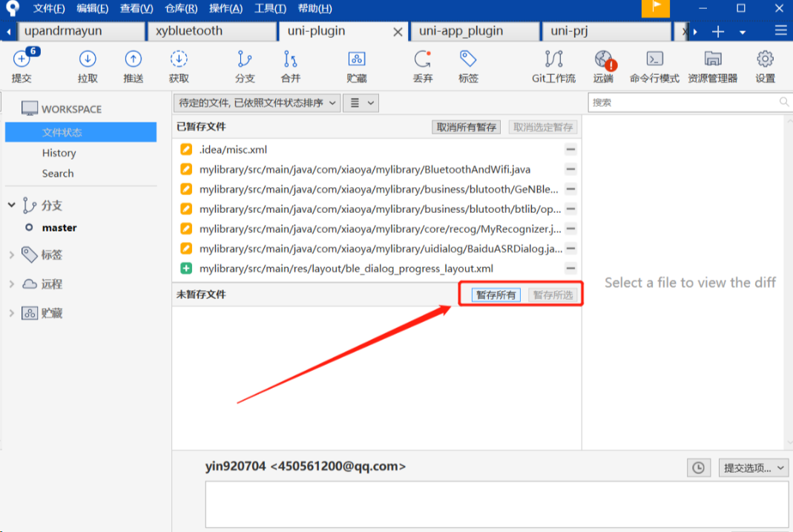
Task: Click the Tag (标签) toolbar icon
Action: 468,65
